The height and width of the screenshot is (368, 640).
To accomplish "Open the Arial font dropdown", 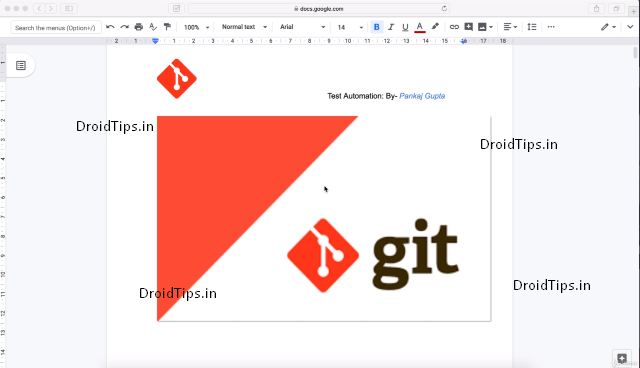I will click(x=302, y=27).
